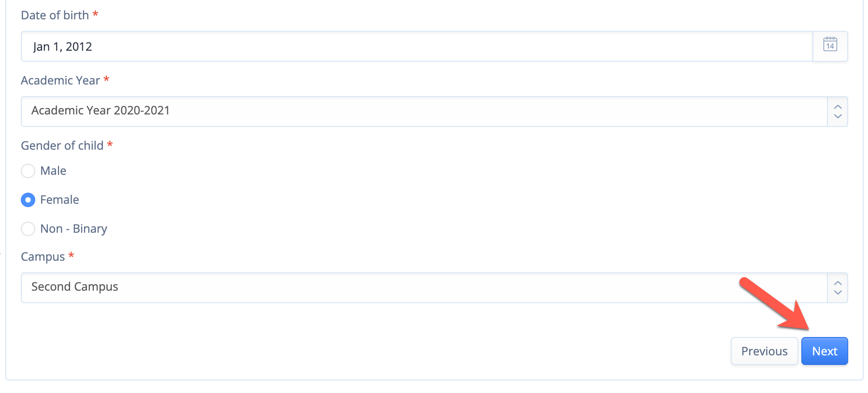Viewport: 868px width, 393px height.
Task: Select the Female radio button circle
Action: [x=28, y=200]
